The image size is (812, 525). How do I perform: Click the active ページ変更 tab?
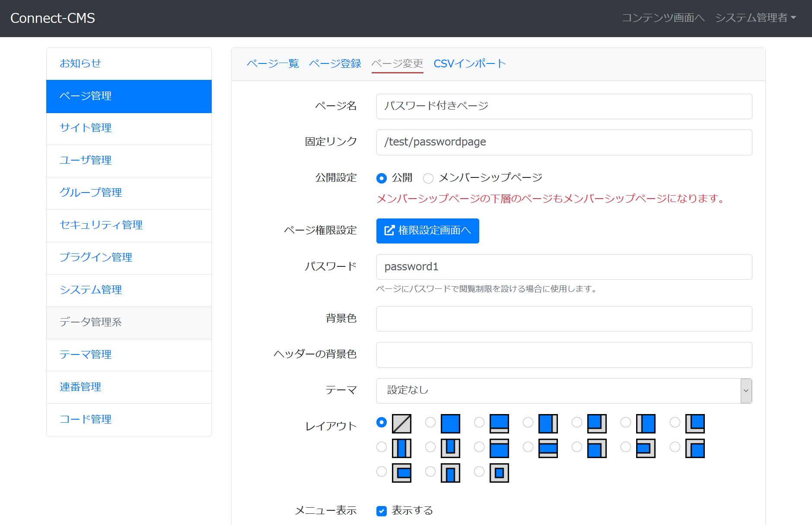point(397,63)
